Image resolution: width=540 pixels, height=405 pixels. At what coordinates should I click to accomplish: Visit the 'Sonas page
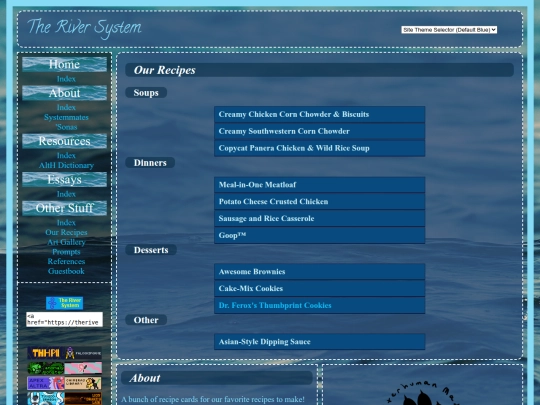(66, 127)
